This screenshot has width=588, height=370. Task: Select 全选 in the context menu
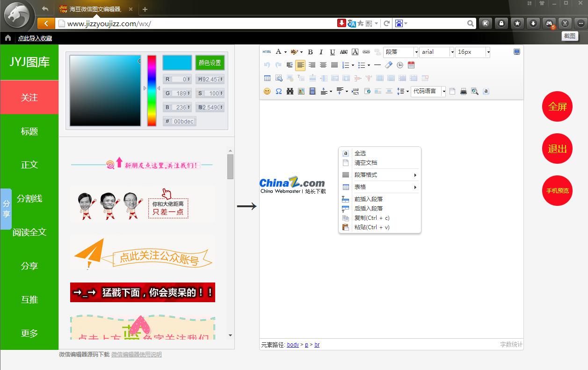[360, 153]
